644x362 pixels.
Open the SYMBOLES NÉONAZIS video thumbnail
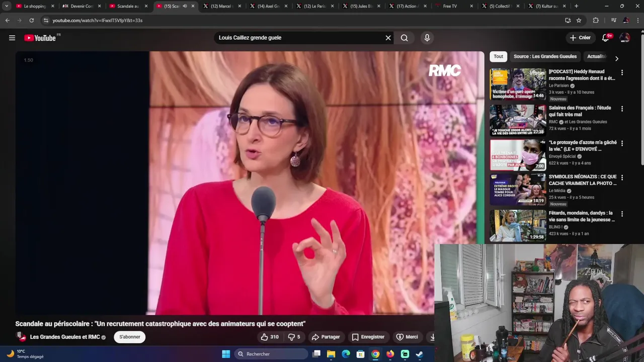pos(518,189)
